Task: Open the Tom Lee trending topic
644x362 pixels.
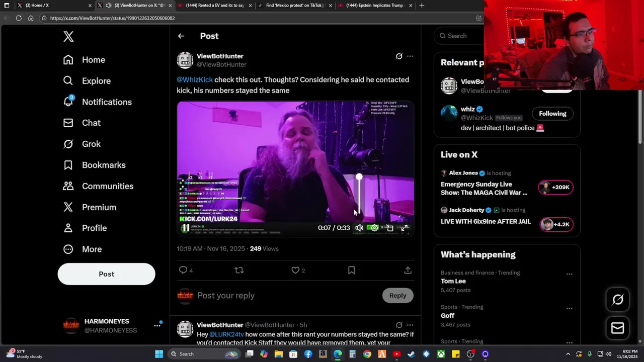Action: pyautogui.click(x=453, y=281)
